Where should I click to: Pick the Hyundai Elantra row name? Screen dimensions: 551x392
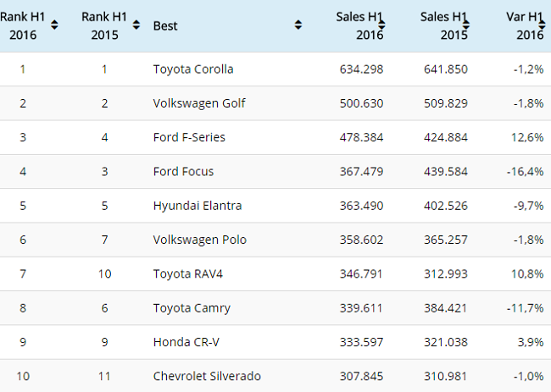tap(197, 206)
